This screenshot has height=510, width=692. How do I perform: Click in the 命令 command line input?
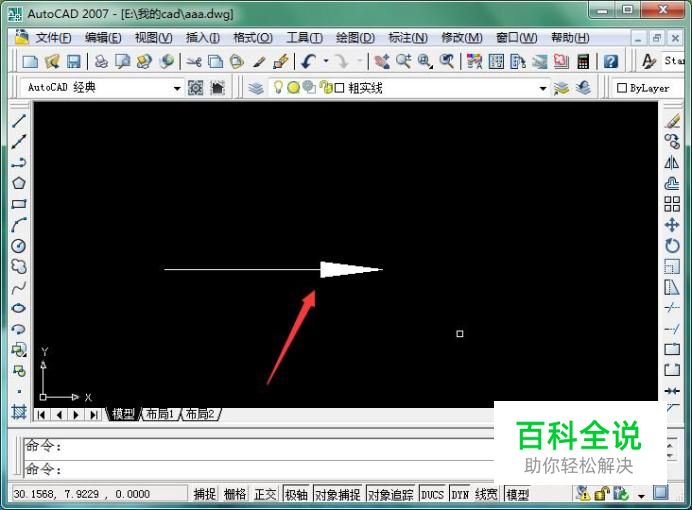260,469
